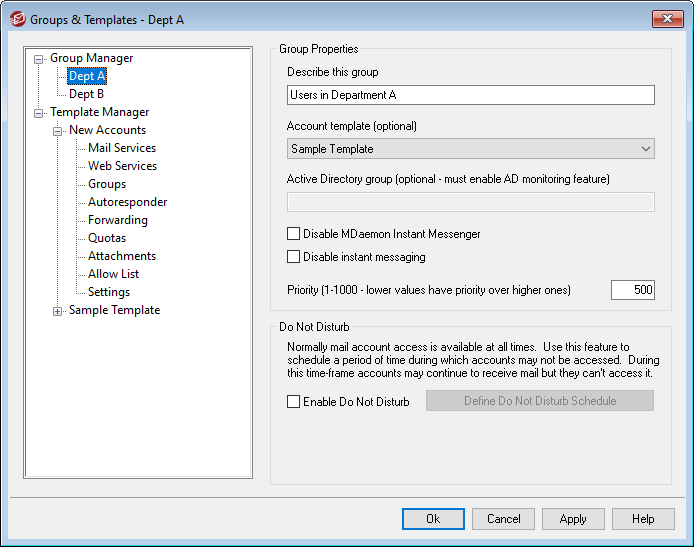Select Dept B in the group tree
The width and height of the screenshot is (694, 547).
[86, 94]
